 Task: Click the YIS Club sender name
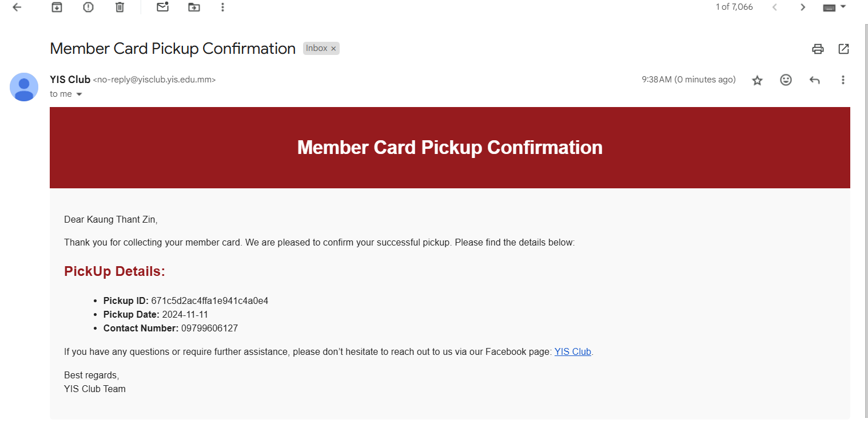pos(70,80)
